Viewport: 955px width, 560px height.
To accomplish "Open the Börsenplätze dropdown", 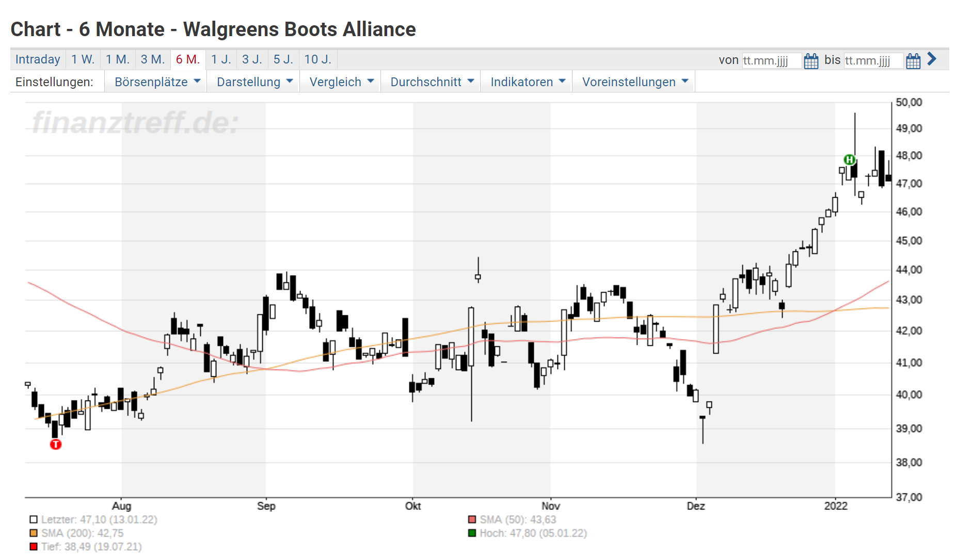I will click(157, 82).
